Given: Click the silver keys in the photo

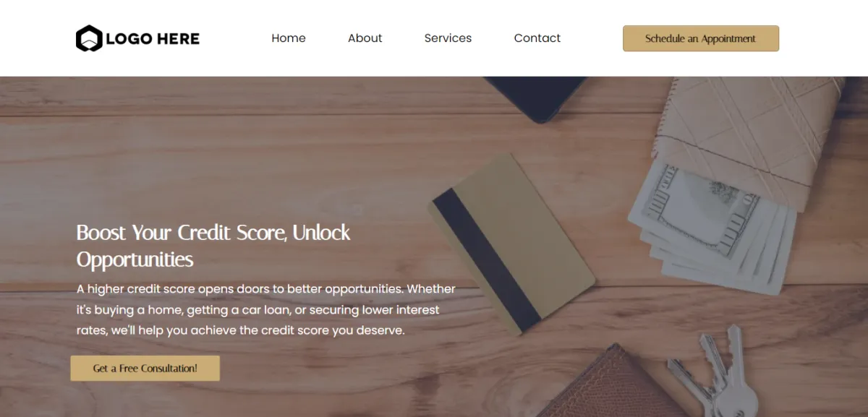Looking at the screenshot, I should 716,372.
